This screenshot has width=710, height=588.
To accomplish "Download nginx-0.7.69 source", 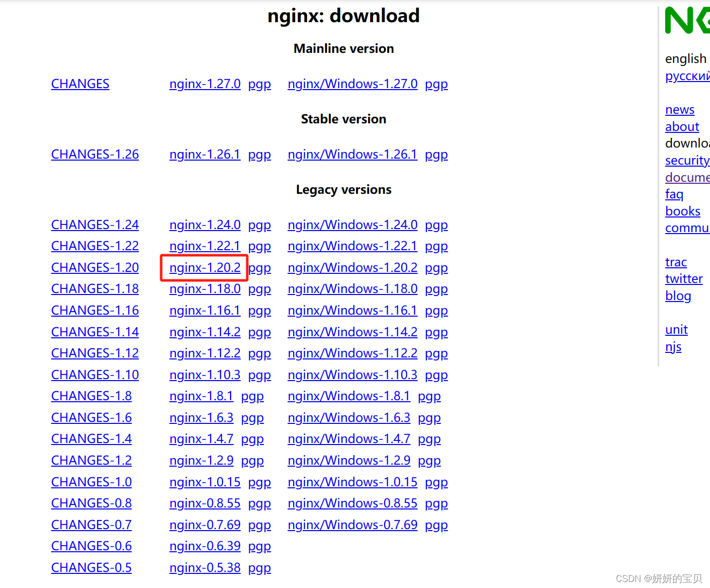I will pyautogui.click(x=205, y=525).
